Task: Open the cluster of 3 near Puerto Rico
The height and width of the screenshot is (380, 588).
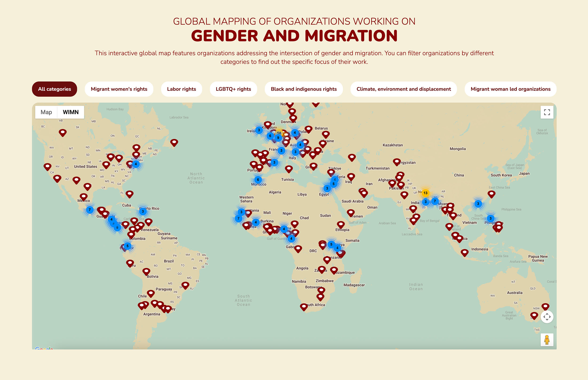Action: pos(143,211)
